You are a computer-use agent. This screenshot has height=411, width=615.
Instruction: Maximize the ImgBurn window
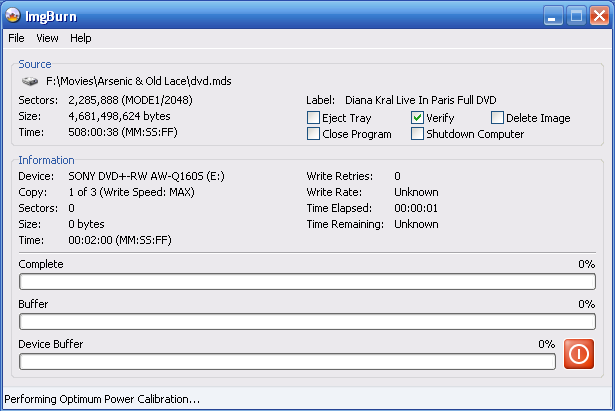pos(576,16)
